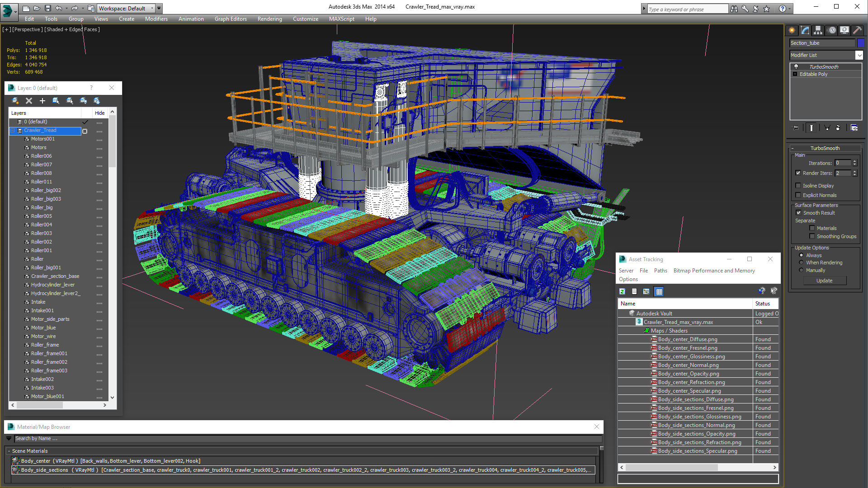Collapse the Crawler_Tread layer tree
Image resolution: width=868 pixels, height=488 pixels.
click(13, 130)
